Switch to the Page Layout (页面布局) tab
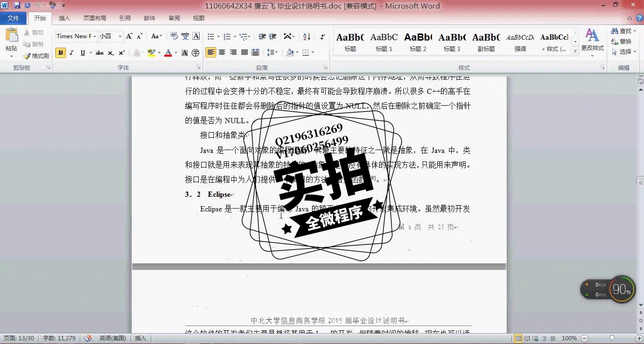644x344 pixels. coord(94,18)
